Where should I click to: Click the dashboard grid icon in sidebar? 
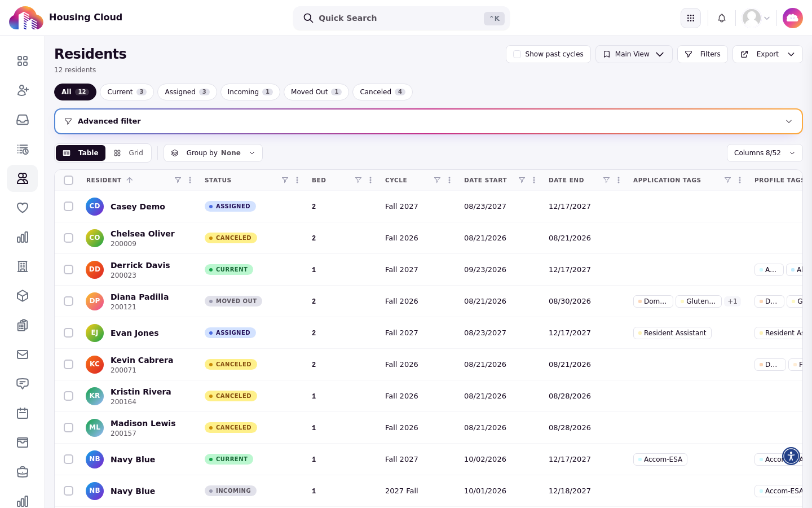23,61
